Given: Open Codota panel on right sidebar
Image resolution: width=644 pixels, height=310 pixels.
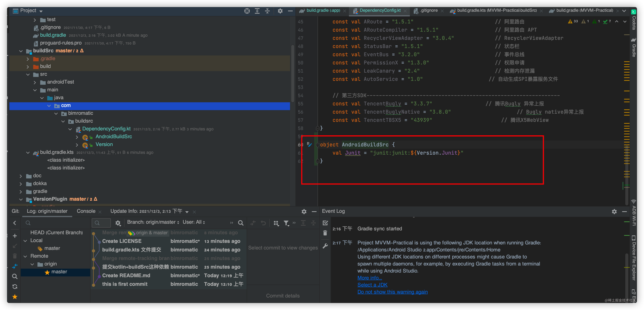Looking at the screenshot, I should [x=634, y=20].
